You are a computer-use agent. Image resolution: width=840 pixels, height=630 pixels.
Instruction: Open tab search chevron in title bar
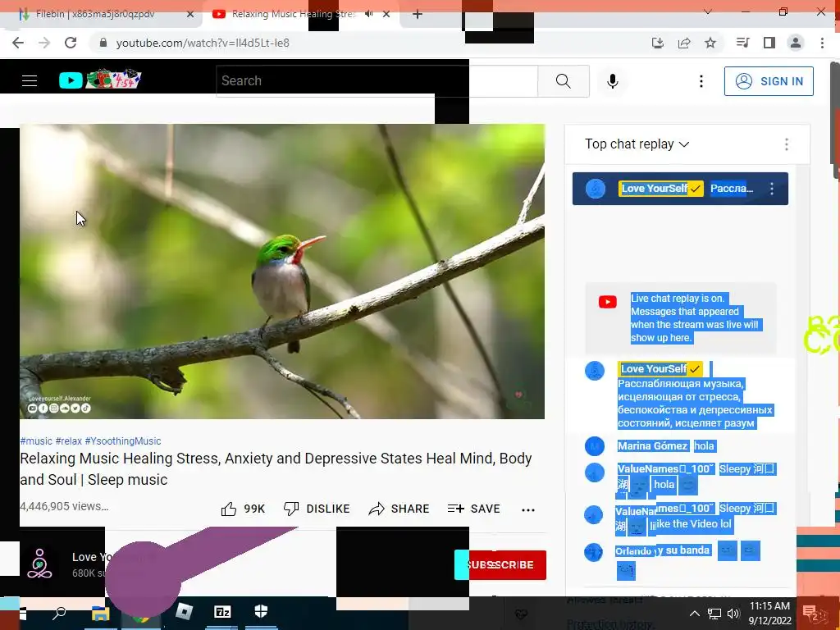708,11
